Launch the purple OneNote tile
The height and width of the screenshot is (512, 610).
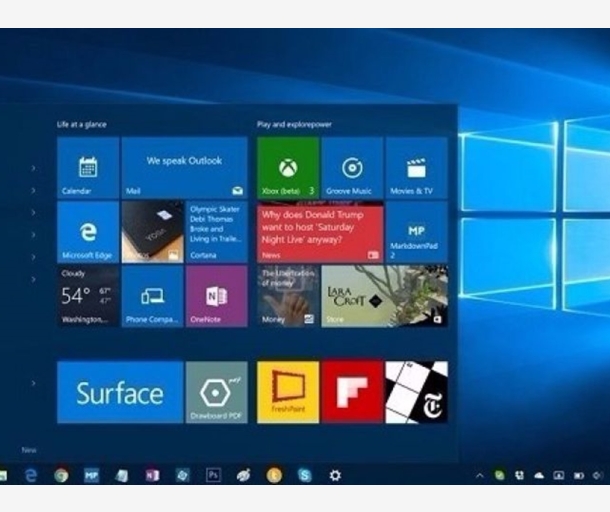point(217,296)
